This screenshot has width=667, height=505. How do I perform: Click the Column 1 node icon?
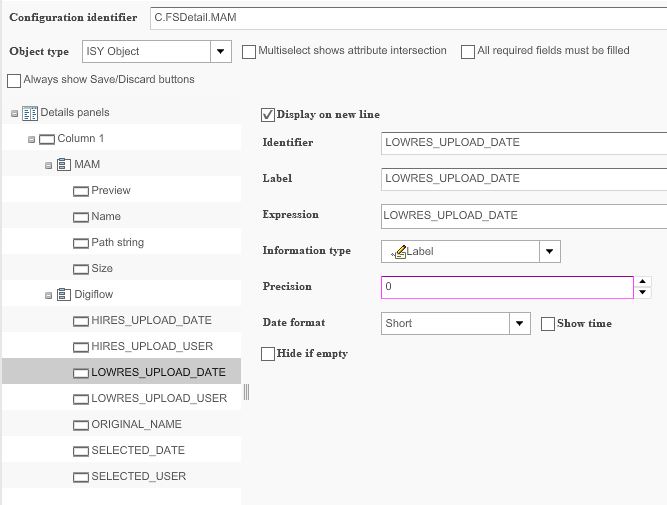[46, 139]
